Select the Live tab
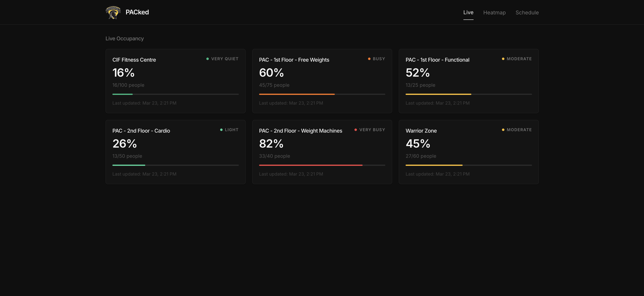The height and width of the screenshot is (296, 644). (468, 12)
